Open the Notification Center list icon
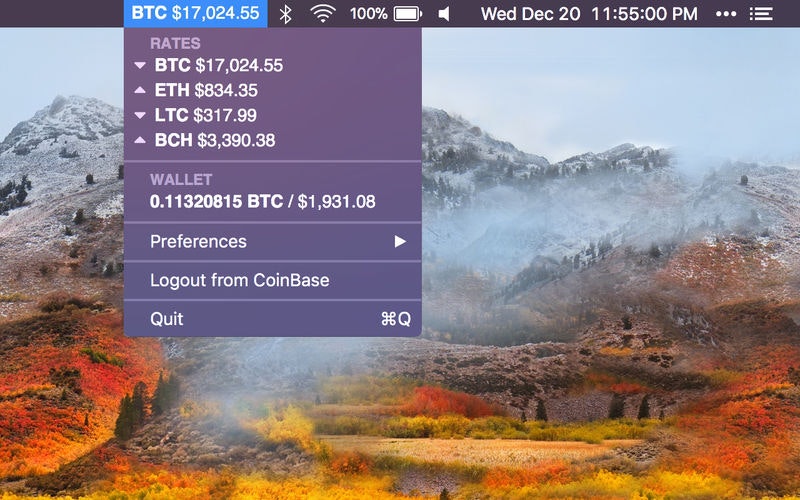Image resolution: width=800 pixels, height=500 pixels. point(761,14)
